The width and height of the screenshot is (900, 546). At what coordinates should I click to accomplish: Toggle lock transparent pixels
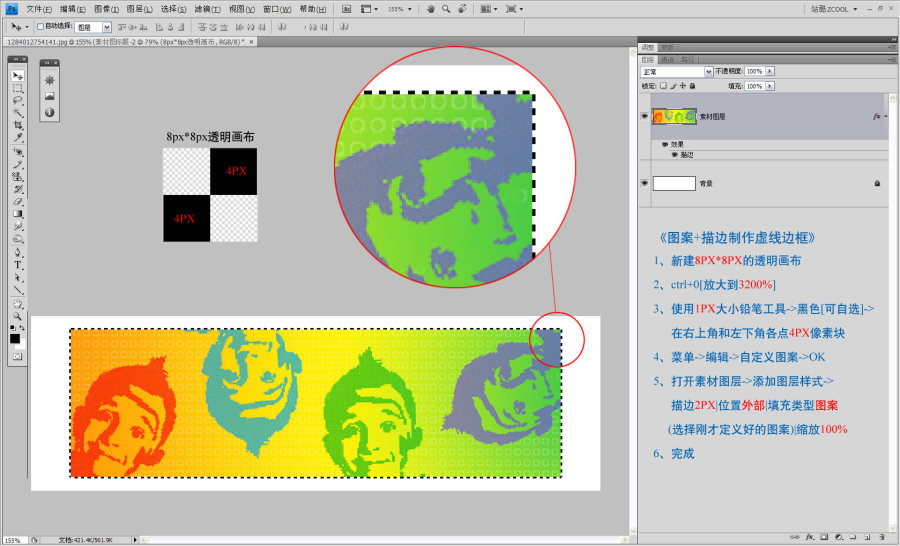664,86
